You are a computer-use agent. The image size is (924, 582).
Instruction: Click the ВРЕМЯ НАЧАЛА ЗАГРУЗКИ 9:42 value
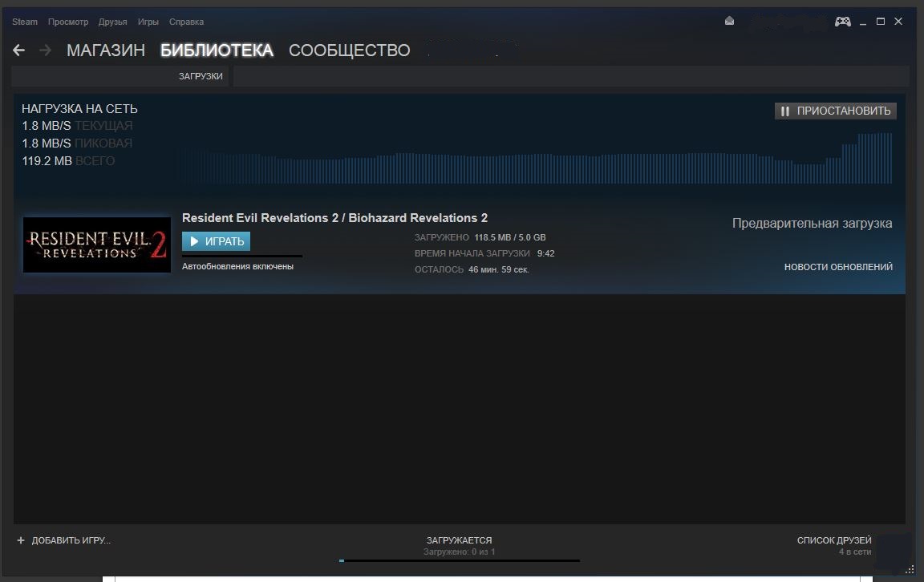pyautogui.click(x=545, y=253)
